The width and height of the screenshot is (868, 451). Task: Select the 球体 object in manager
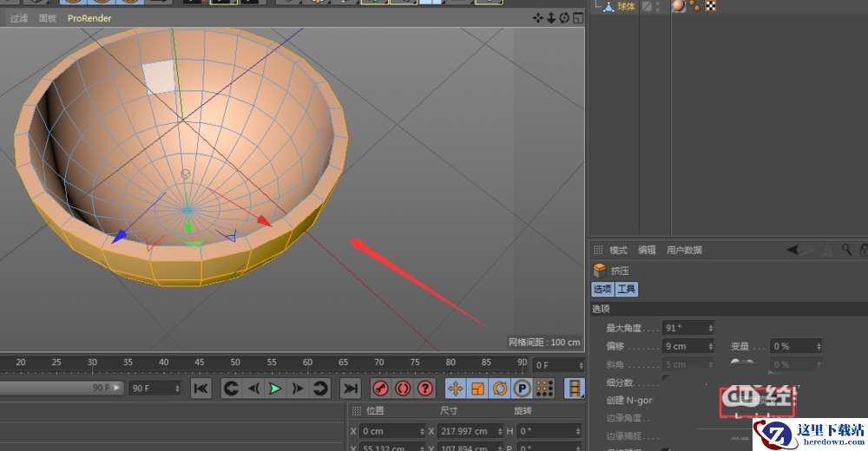[626, 6]
